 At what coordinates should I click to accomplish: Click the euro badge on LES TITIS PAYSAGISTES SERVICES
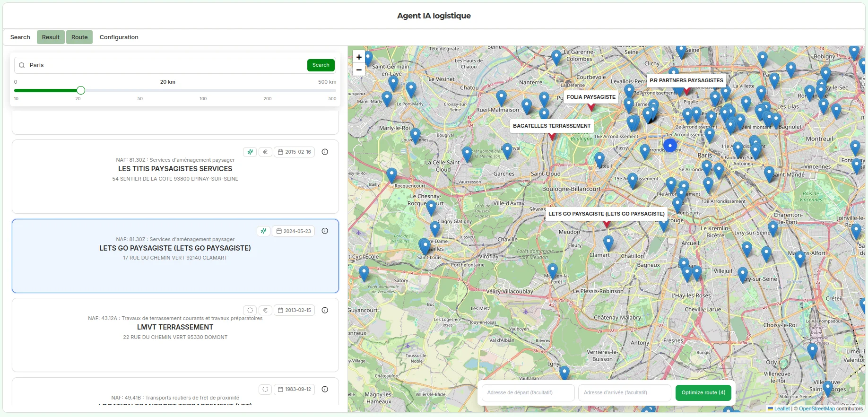click(x=265, y=152)
